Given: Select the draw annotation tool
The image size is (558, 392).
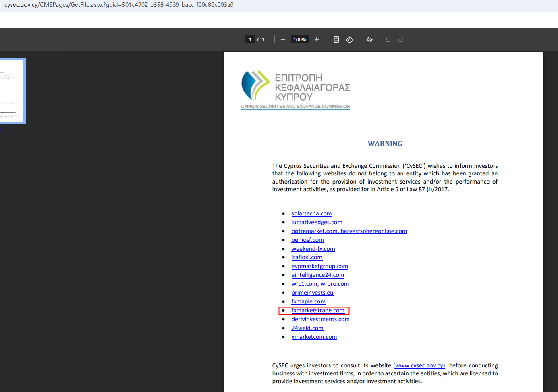Looking at the screenshot, I should coord(369,39).
